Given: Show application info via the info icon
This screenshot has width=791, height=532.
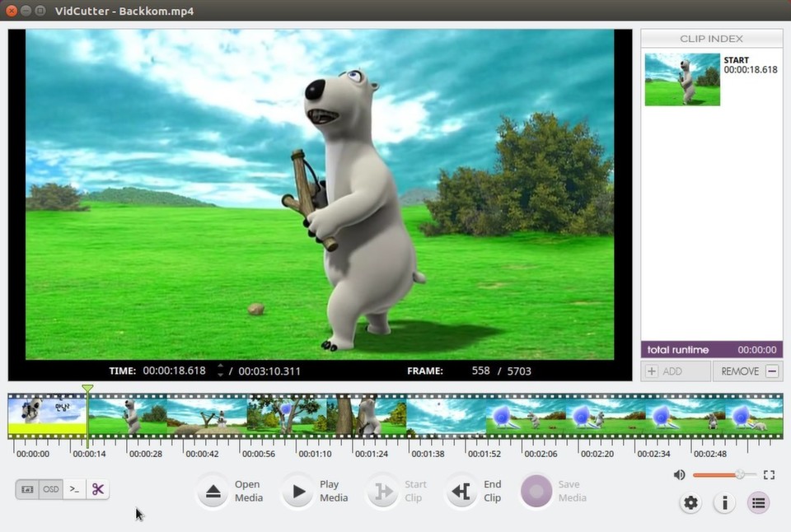Looking at the screenshot, I should [x=724, y=502].
